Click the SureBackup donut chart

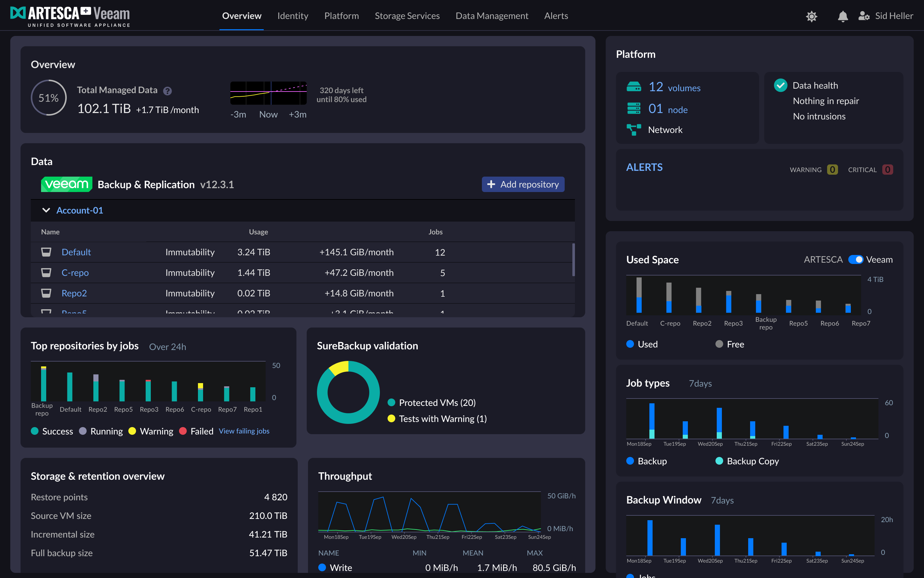[x=348, y=392]
